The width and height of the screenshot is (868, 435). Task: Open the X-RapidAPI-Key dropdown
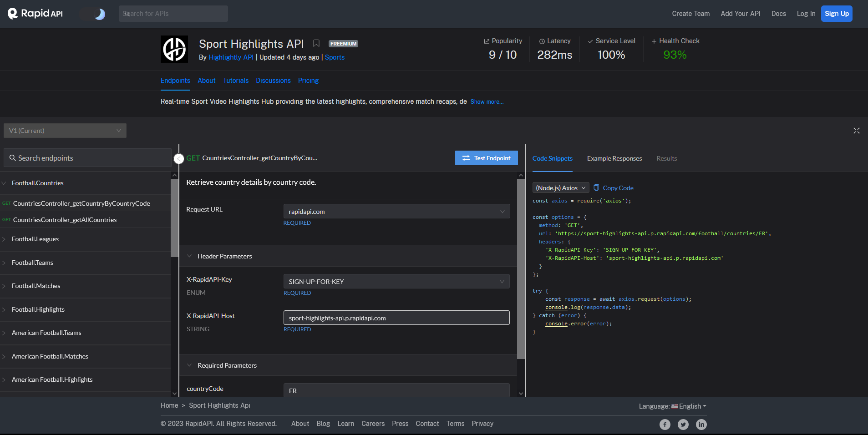[x=396, y=282]
